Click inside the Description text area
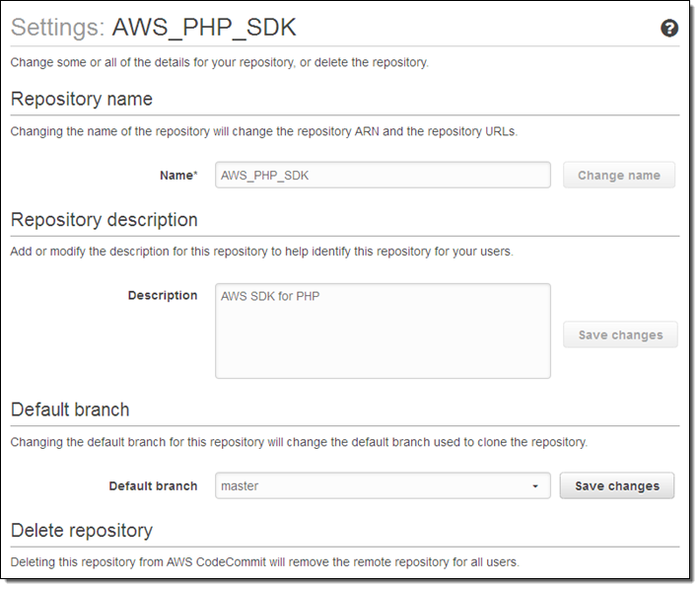 click(x=383, y=331)
